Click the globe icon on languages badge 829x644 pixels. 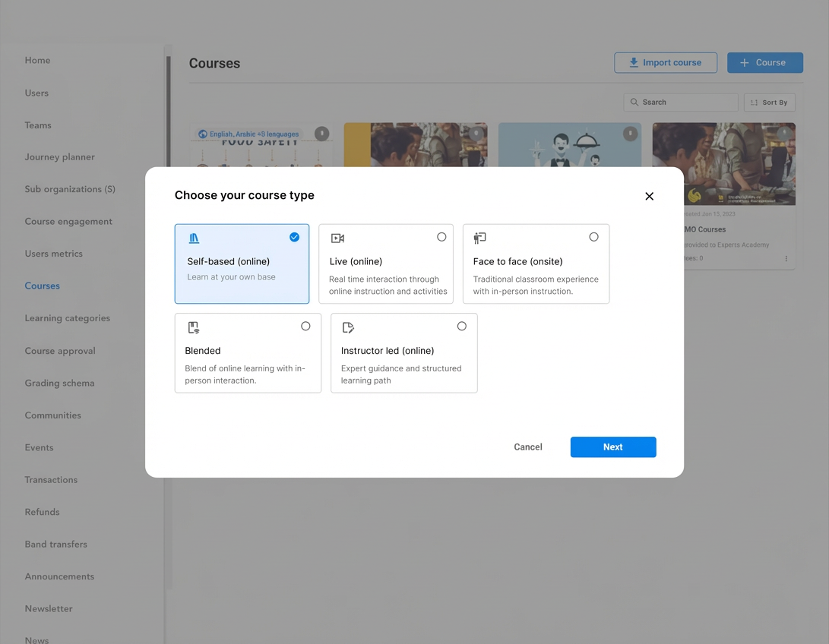[202, 134]
